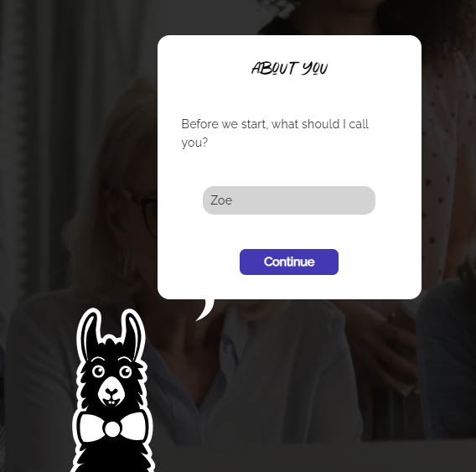
Task: Click the left wing of the bow tie
Action: (91, 428)
